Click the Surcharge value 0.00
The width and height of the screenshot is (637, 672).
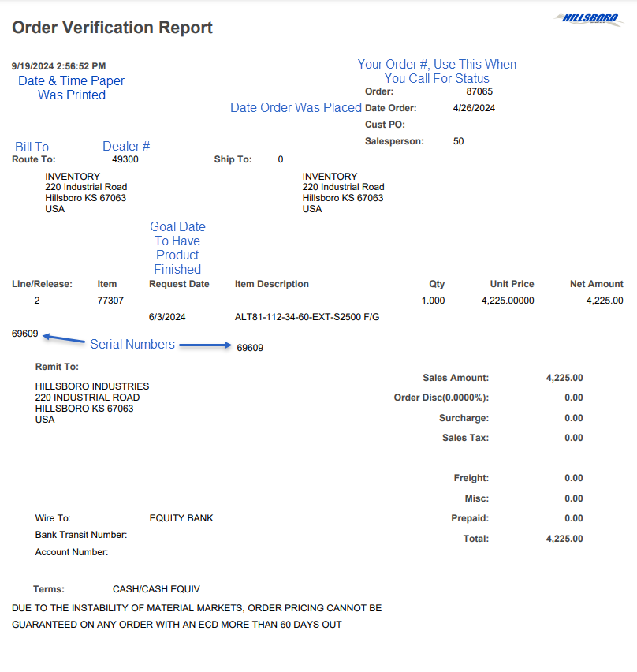click(x=574, y=418)
